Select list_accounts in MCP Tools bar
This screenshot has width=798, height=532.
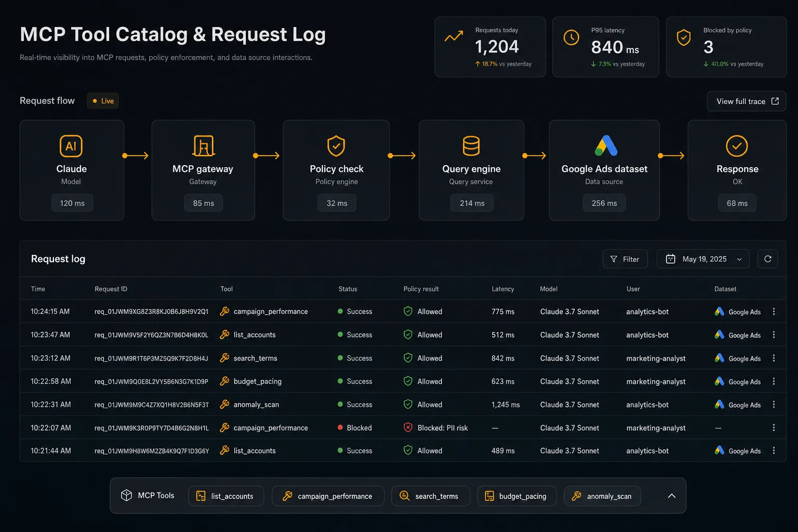(x=226, y=496)
